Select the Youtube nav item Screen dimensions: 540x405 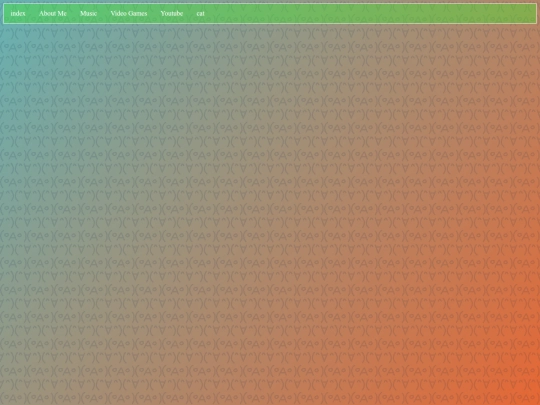pyautogui.click(x=172, y=13)
